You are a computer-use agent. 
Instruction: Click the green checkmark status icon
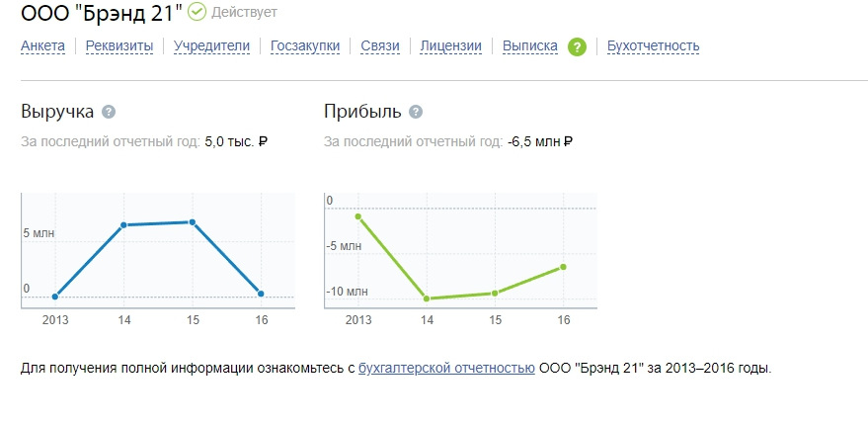197,12
